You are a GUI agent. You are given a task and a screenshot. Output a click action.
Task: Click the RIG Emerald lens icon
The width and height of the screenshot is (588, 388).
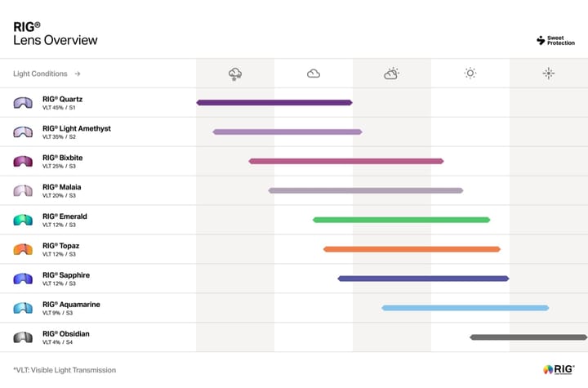click(x=23, y=220)
